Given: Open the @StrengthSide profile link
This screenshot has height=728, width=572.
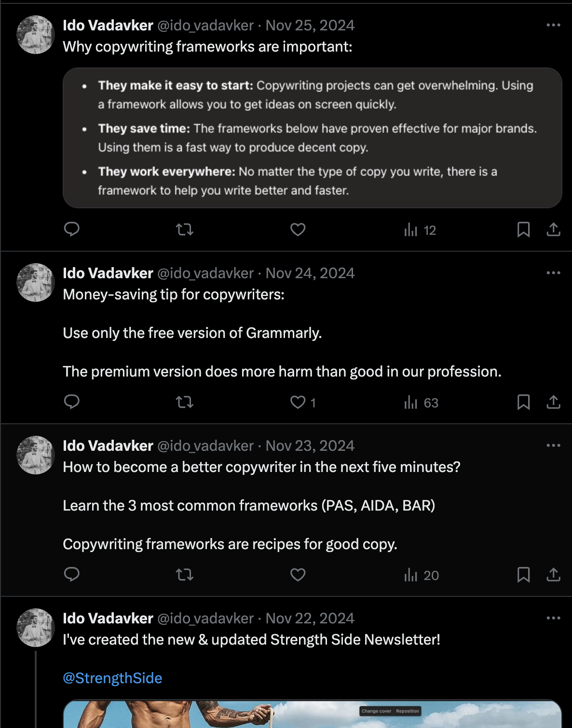Looking at the screenshot, I should 112,678.
